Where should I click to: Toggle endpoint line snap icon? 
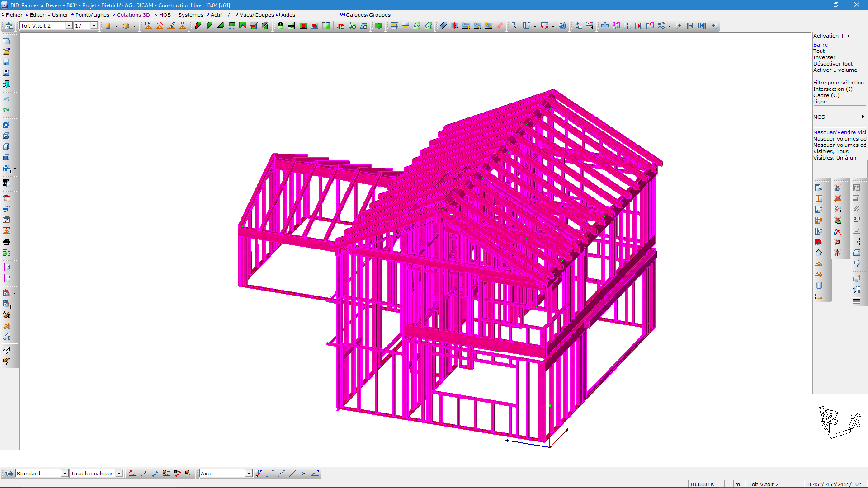point(270,474)
